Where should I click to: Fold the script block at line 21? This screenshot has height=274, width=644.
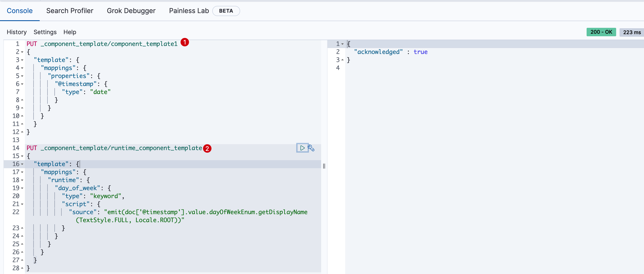[22, 204]
